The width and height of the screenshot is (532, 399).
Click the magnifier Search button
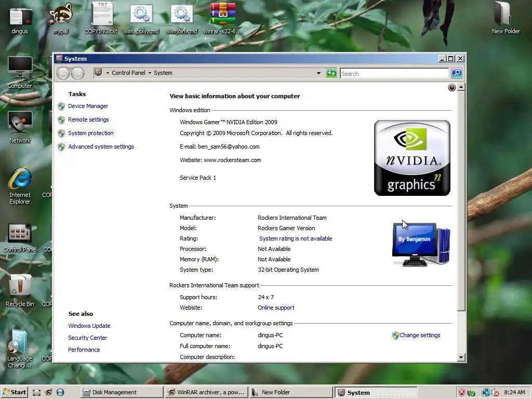(x=457, y=73)
